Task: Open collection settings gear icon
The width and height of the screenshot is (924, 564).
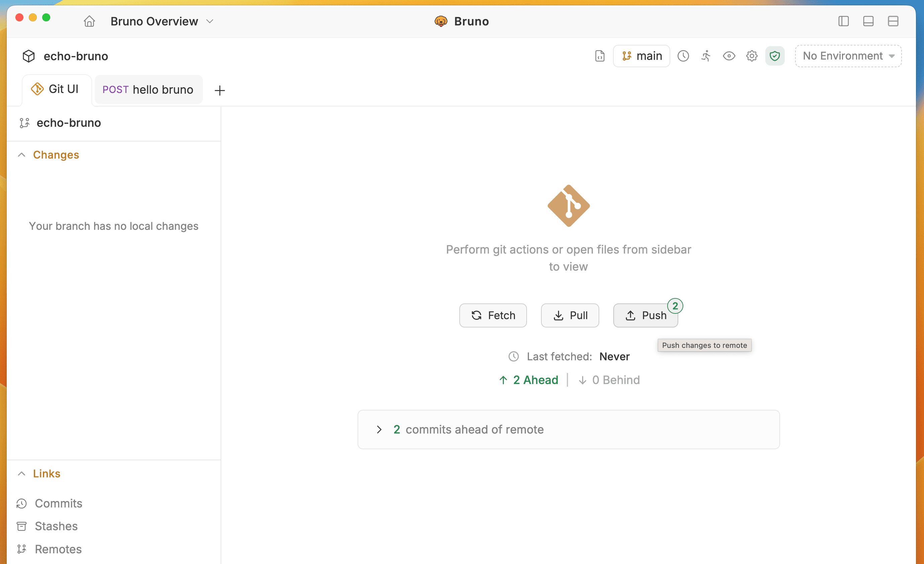Action: 752,56
